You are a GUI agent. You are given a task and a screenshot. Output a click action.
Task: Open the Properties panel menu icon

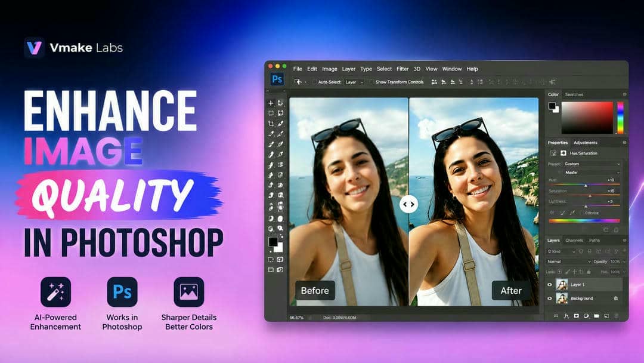pyautogui.click(x=624, y=142)
